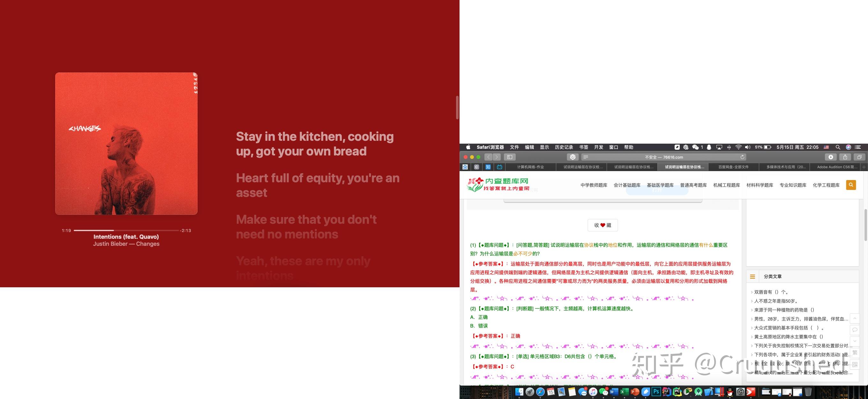Screen dimensions: 868x399
Task: Open PyCharm from the dock
Action: click(677, 392)
